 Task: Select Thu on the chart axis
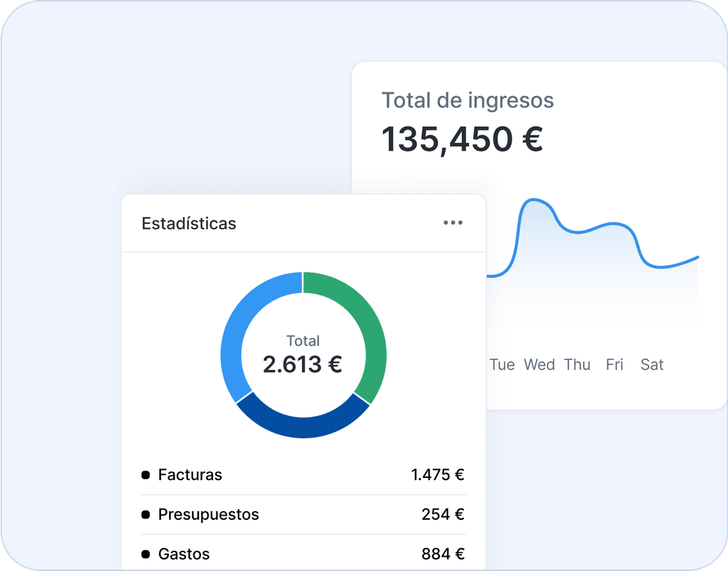tap(577, 365)
